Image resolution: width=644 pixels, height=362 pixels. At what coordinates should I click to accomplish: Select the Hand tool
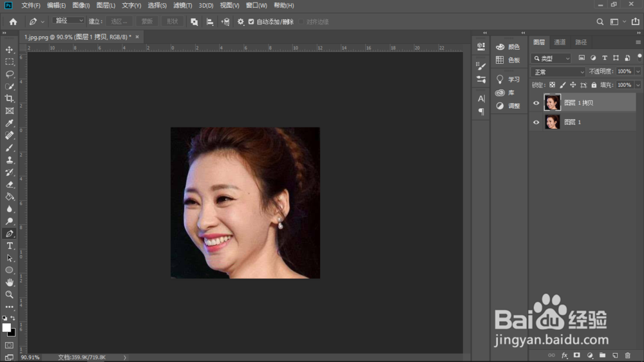pyautogui.click(x=9, y=282)
